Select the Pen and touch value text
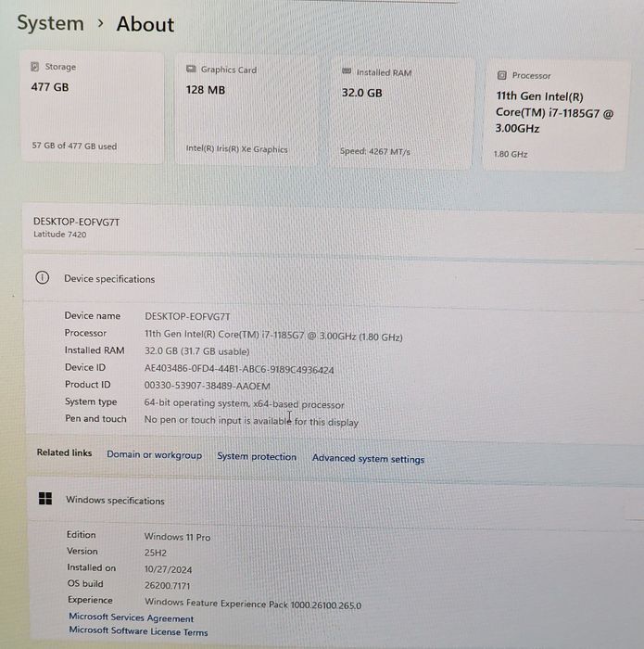The height and width of the screenshot is (649, 644). tap(251, 421)
